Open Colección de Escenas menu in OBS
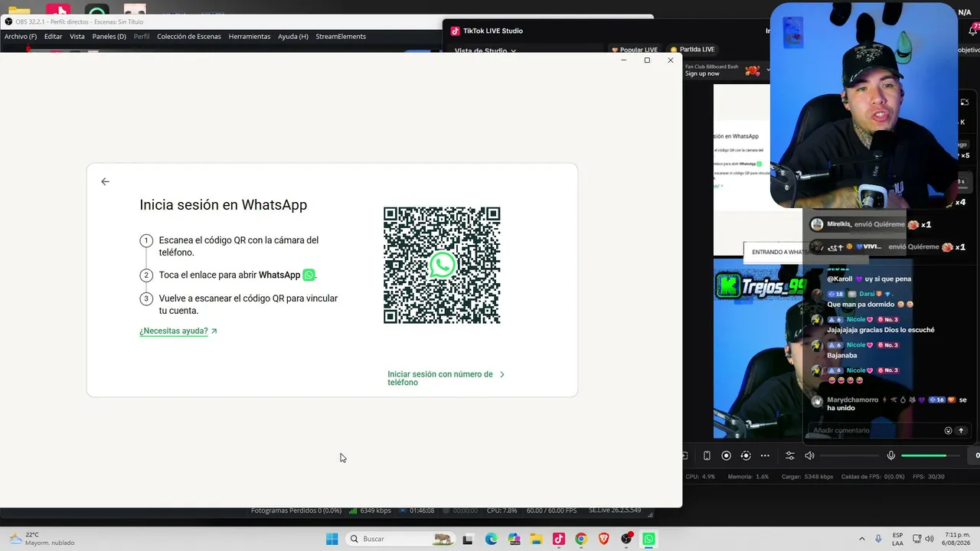 (189, 36)
